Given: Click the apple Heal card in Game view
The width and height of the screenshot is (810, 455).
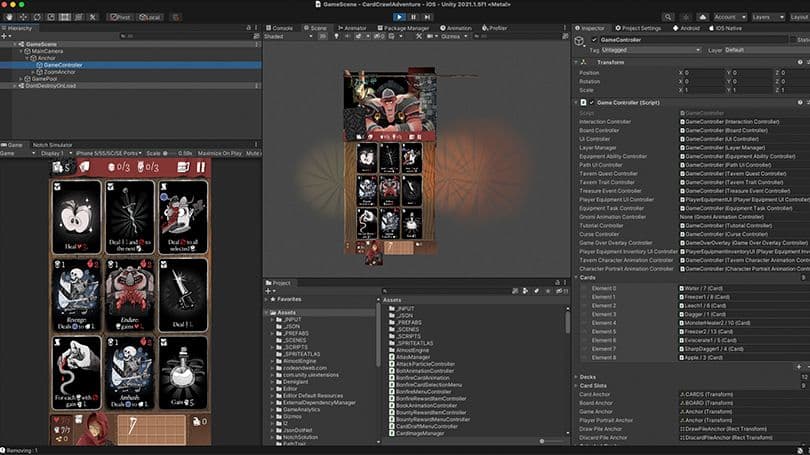Looking at the screenshot, I should [x=76, y=217].
